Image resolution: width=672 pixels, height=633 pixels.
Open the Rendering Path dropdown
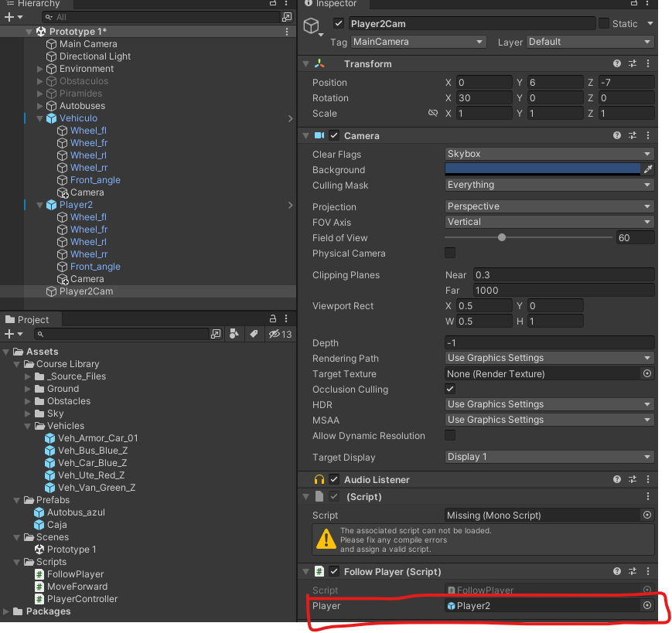pos(549,358)
